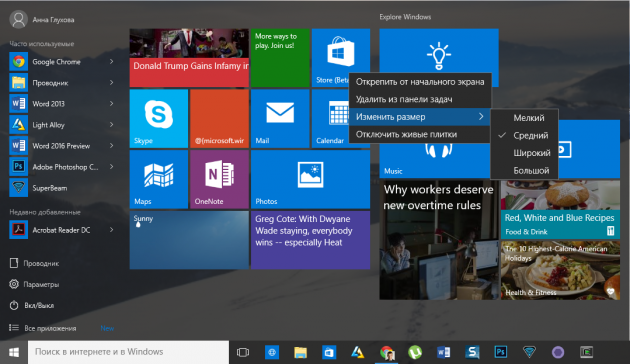Open the Health & Fitness tile
The image size is (630, 364).
[x=560, y=270]
